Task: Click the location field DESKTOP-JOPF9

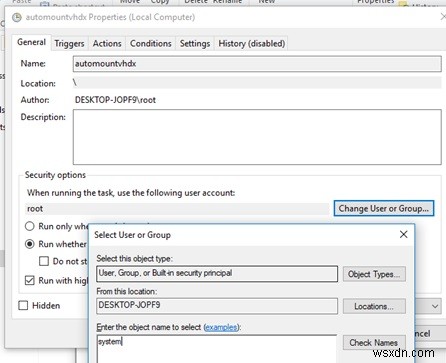Action: coord(217,305)
